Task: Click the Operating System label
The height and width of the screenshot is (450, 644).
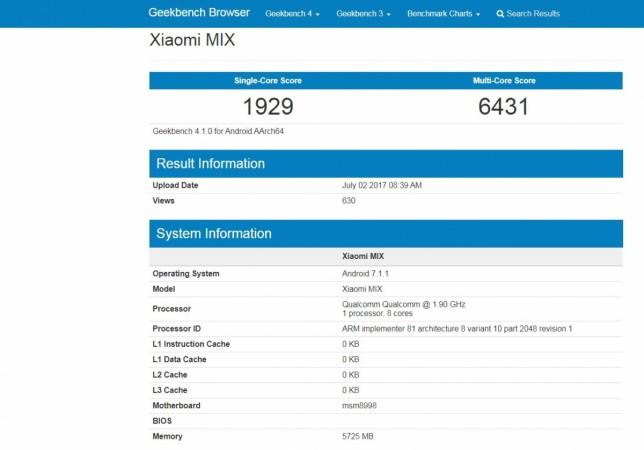Action: coord(186,274)
